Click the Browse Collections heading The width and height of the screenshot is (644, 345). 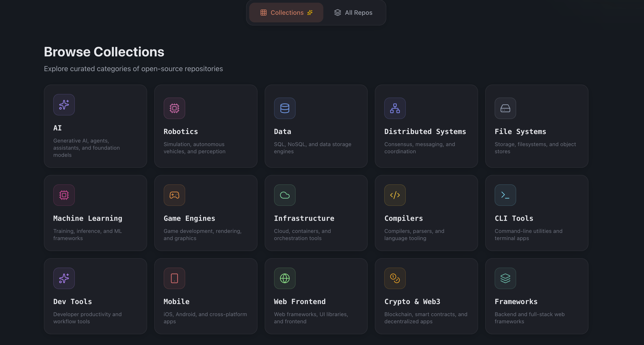(x=104, y=52)
